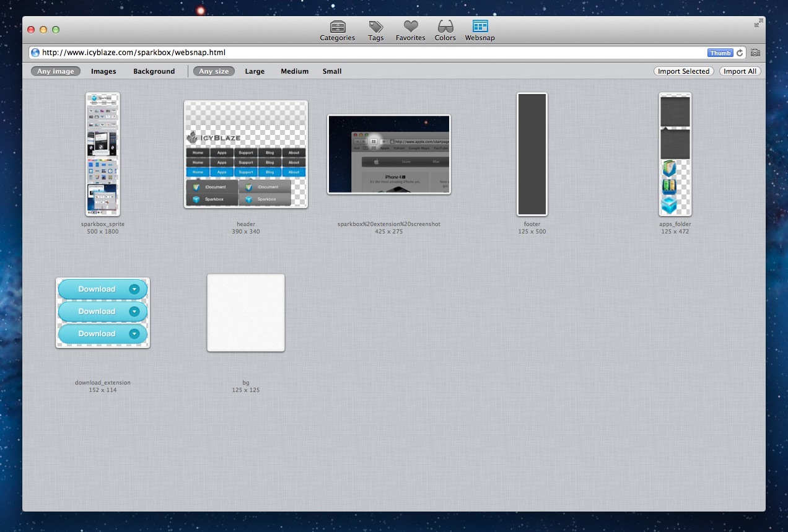The image size is (788, 532).
Task: Click the 'apps_folder' file name label
Action: point(675,224)
